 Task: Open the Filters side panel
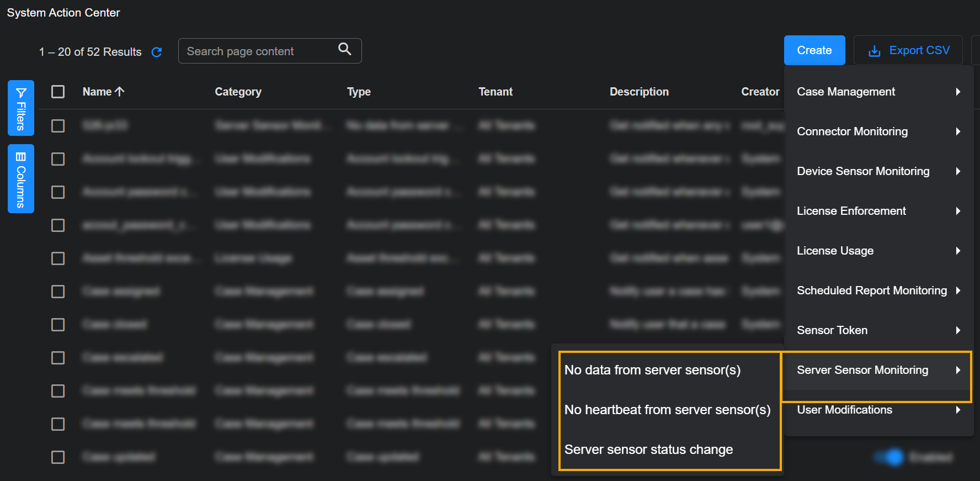coord(21,108)
